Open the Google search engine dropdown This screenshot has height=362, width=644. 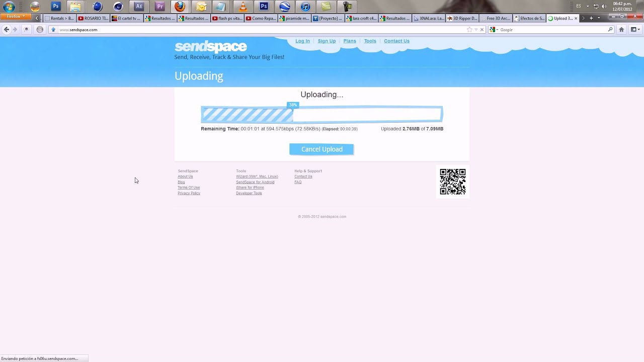pos(494,30)
